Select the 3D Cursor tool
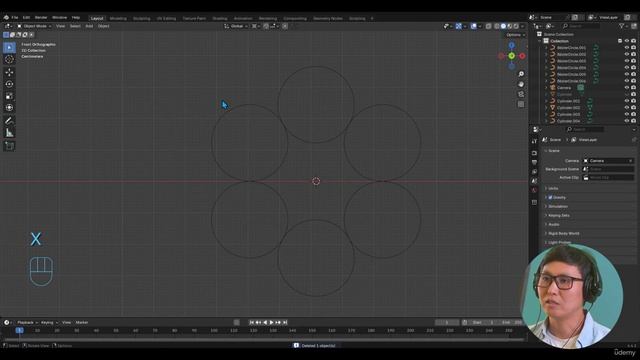Screen dimensions: 640x360 (x=9, y=60)
